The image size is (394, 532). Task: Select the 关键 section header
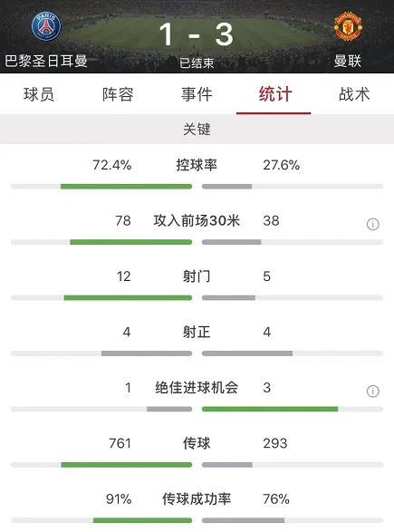[x=197, y=130]
